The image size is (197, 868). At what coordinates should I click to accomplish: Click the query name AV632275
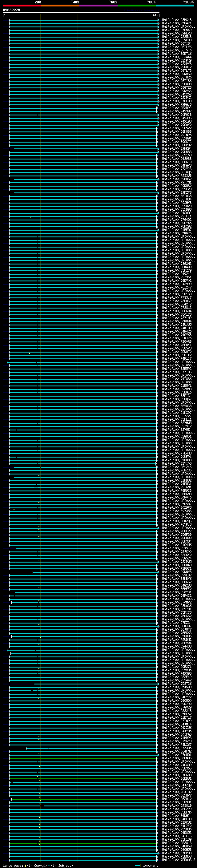point(11,10)
